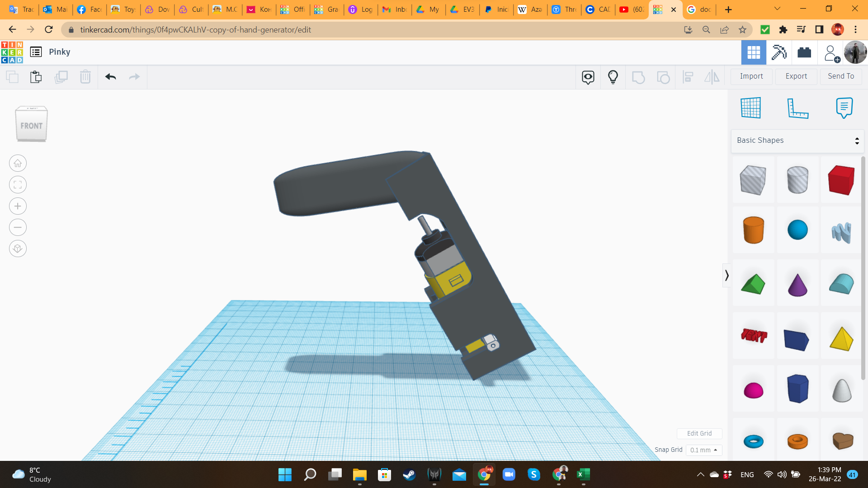Select the Ruler tool
Screen dimensions: 868x488
pyautogui.click(x=797, y=108)
